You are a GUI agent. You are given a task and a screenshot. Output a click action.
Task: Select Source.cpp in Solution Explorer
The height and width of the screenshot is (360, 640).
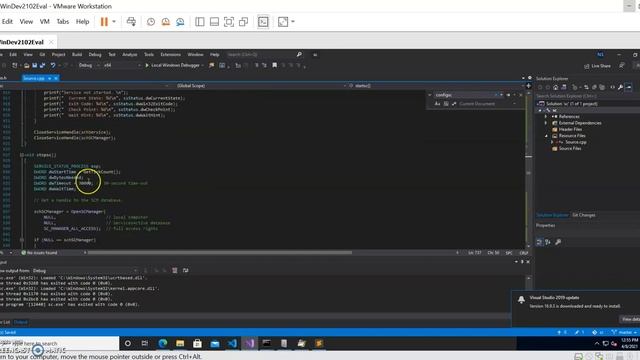(576, 142)
